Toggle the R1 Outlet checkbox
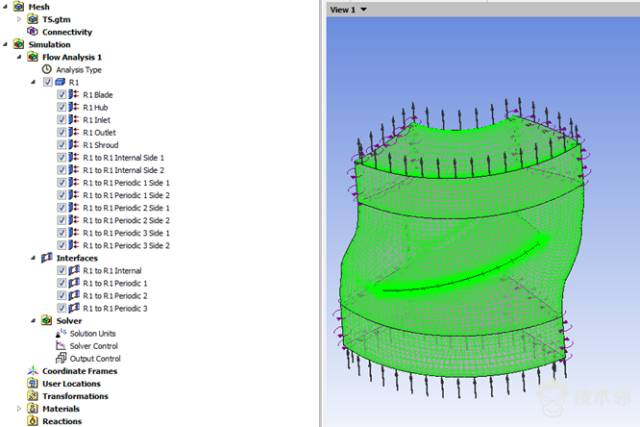Screen dimensions: 640x427 pos(62,132)
